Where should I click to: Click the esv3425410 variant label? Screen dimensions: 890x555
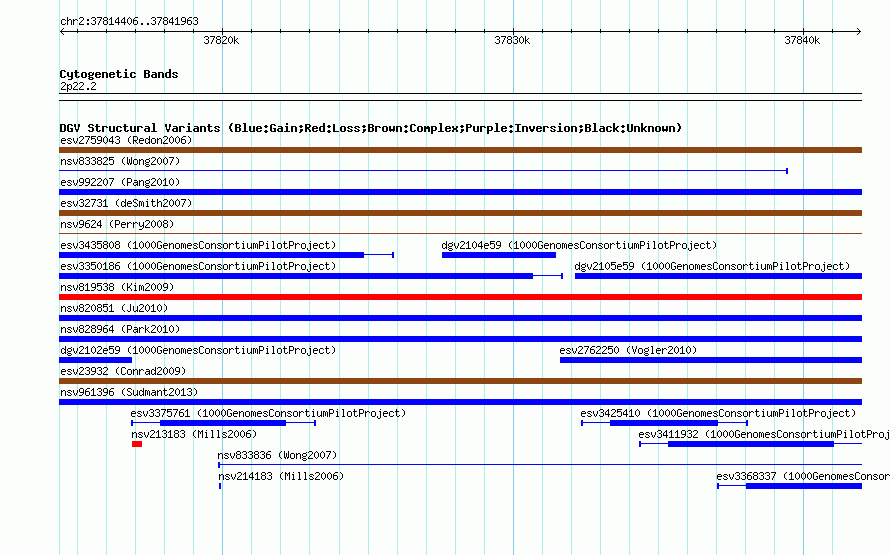click(x=718, y=413)
